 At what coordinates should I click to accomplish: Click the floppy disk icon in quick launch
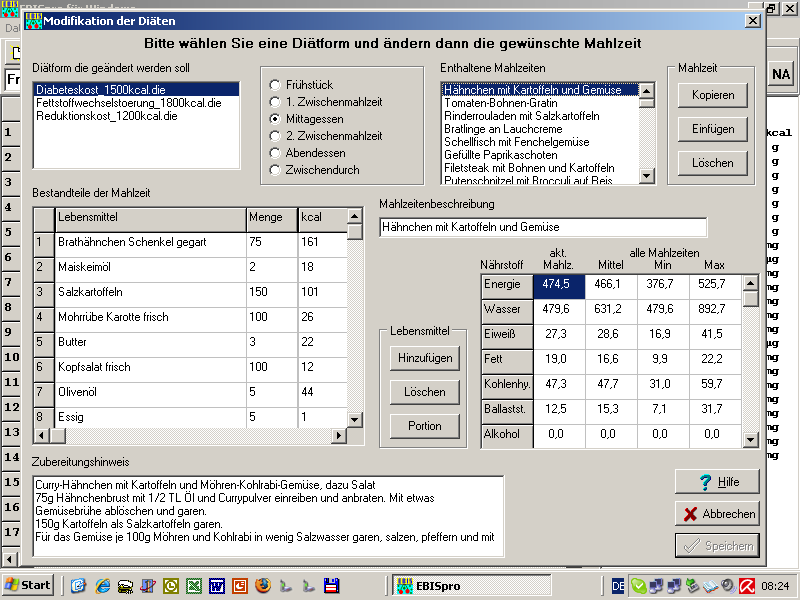pos(330,585)
